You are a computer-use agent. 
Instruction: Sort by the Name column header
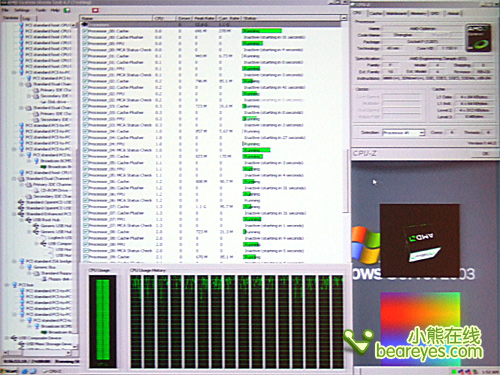116,18
